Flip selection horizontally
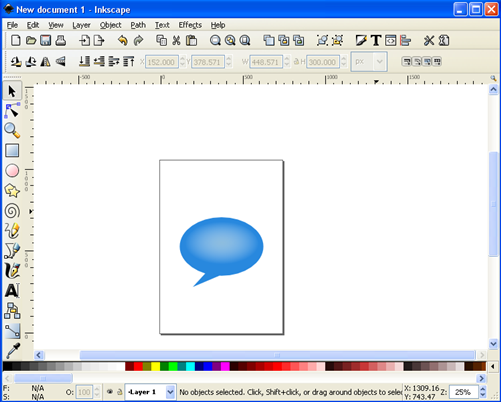This screenshot has width=501, height=402. tap(46, 62)
